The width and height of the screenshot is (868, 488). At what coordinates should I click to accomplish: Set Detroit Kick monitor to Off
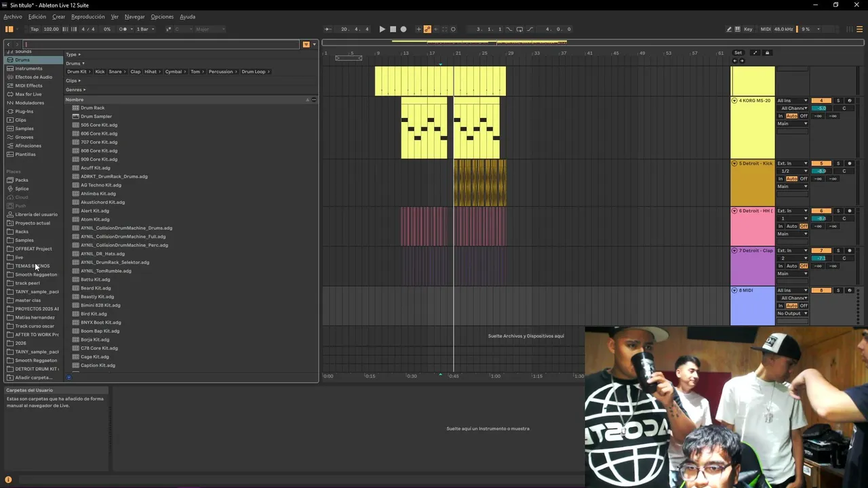pos(804,179)
